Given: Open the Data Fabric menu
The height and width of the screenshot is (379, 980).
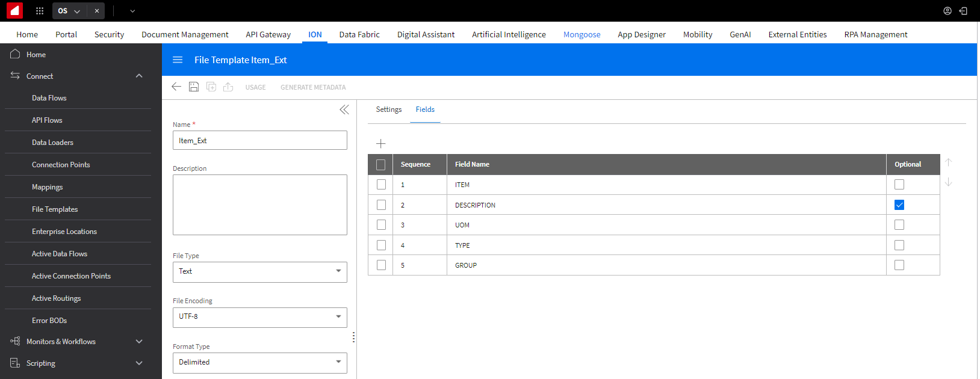Looking at the screenshot, I should (359, 34).
